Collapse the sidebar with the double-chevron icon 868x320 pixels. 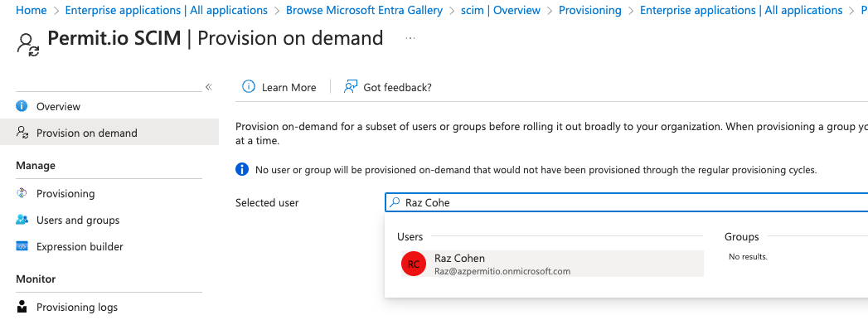[x=209, y=87]
